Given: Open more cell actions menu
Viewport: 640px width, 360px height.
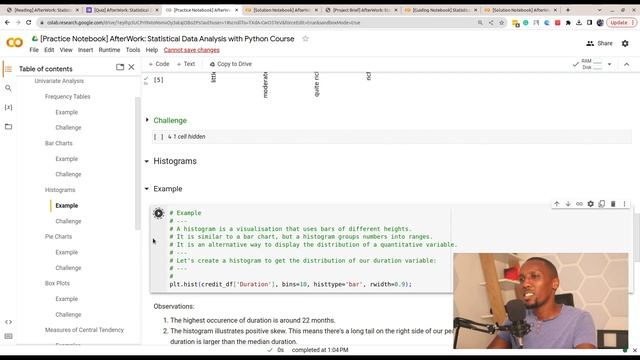Looking at the screenshot, I should pos(624,204).
